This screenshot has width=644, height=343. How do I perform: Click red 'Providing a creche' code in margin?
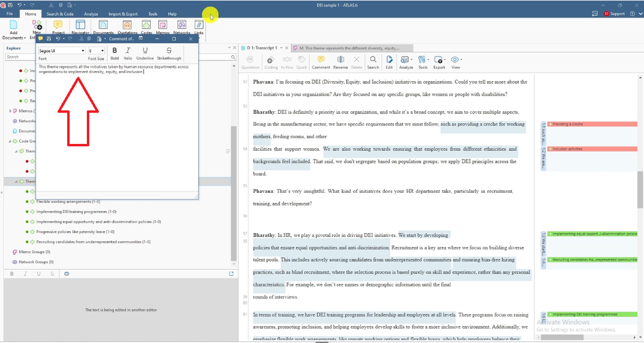pyautogui.click(x=592, y=124)
